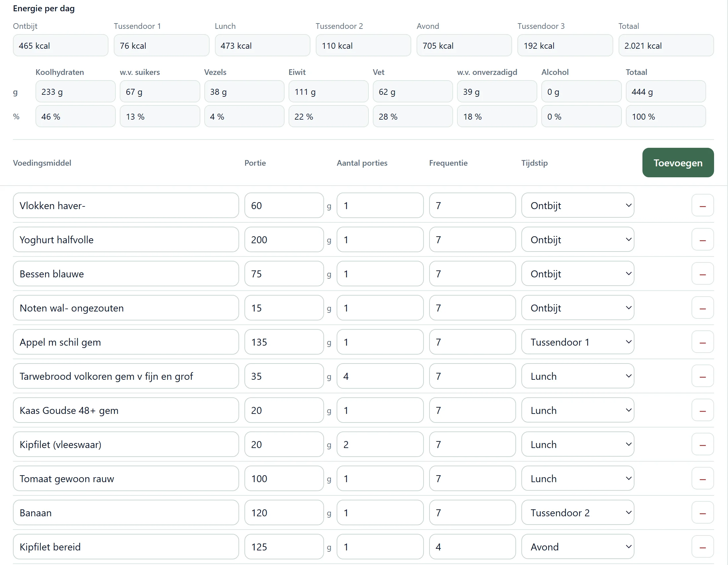Open the Lunch dropdown for Kaas Goudse

[578, 411]
